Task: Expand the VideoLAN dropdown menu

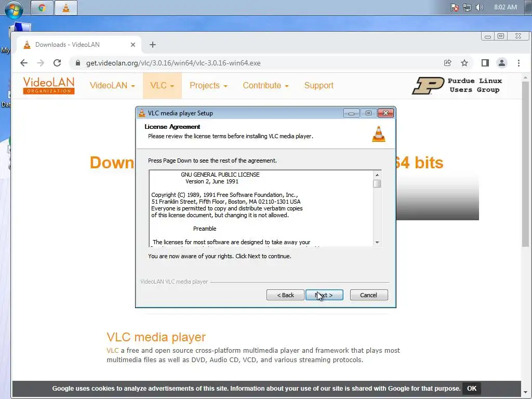Action: point(112,86)
